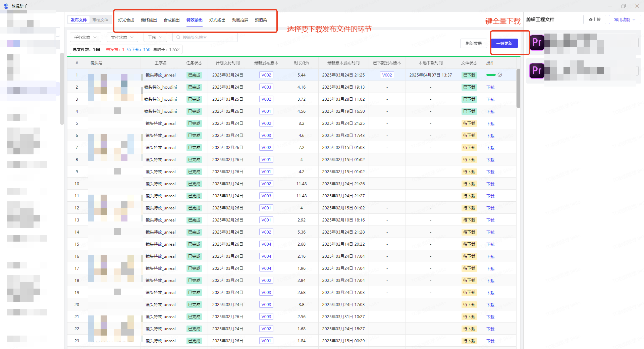Expand the 文件状态 filter dropdown
This screenshot has width=644, height=349.
122,37
